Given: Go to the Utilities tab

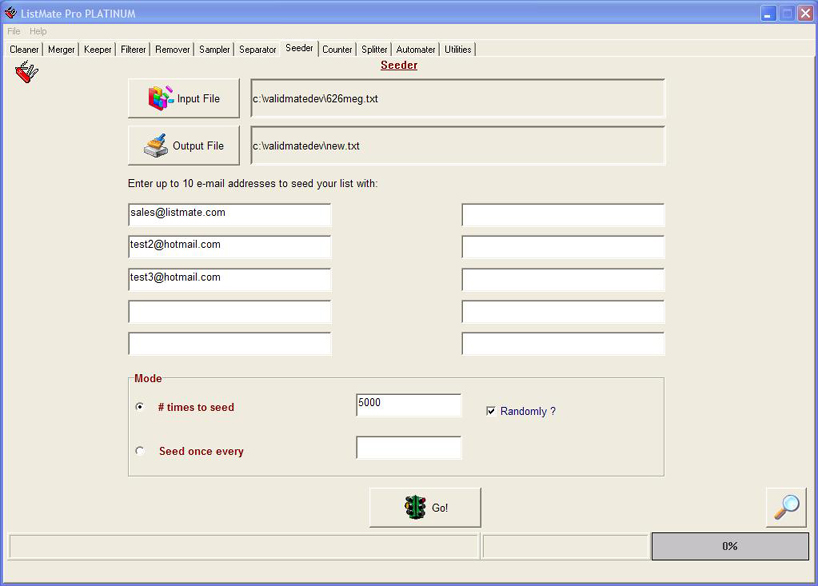Looking at the screenshot, I should point(458,49).
